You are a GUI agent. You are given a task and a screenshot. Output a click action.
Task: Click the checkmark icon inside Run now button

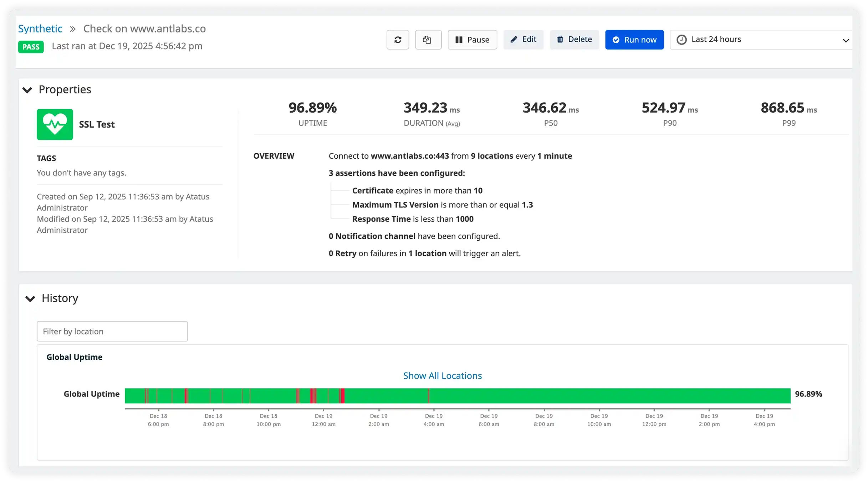[617, 40]
